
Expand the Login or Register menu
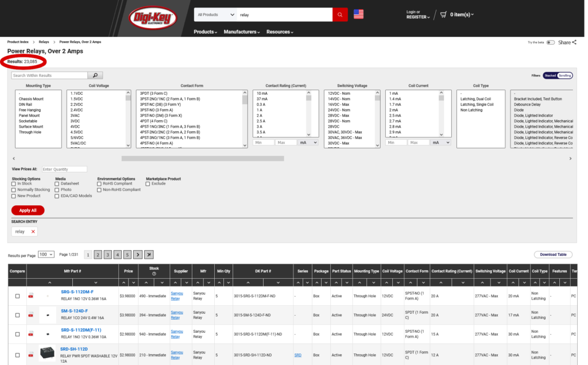[x=418, y=14]
